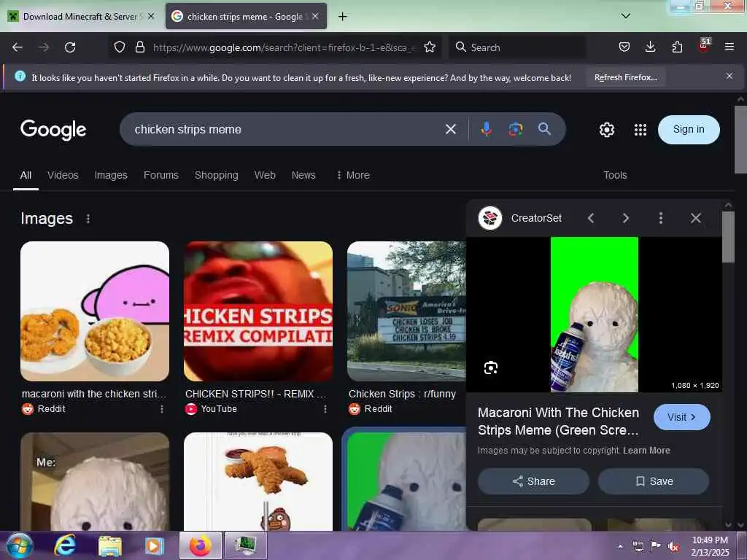Open Pocket save icon in toolbar
The width and height of the screenshot is (747, 560).
click(x=624, y=47)
